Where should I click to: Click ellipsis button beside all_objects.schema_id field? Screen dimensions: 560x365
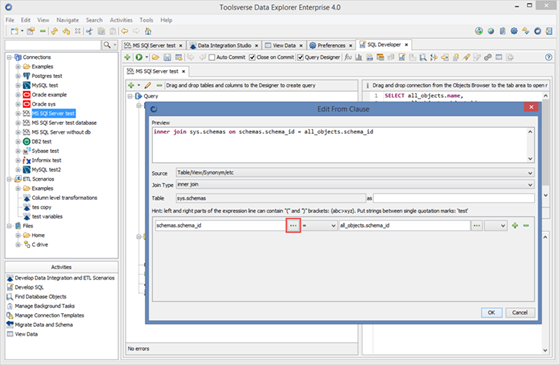477,226
